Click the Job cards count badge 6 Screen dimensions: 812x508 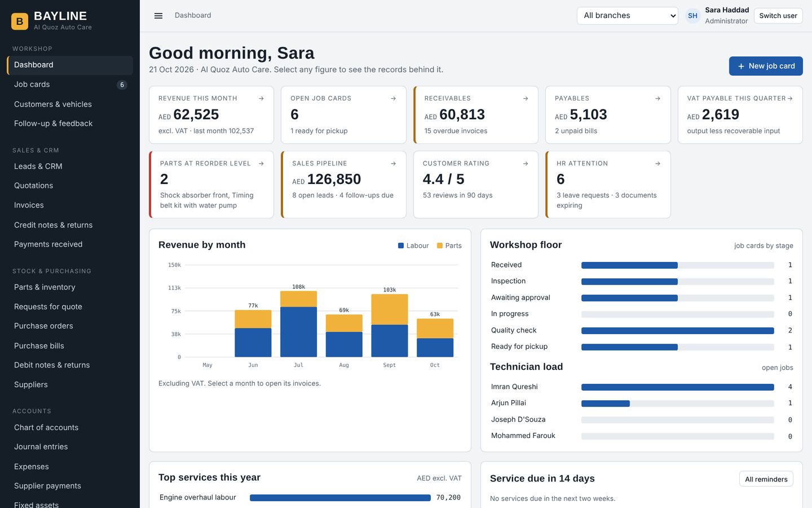(x=122, y=85)
